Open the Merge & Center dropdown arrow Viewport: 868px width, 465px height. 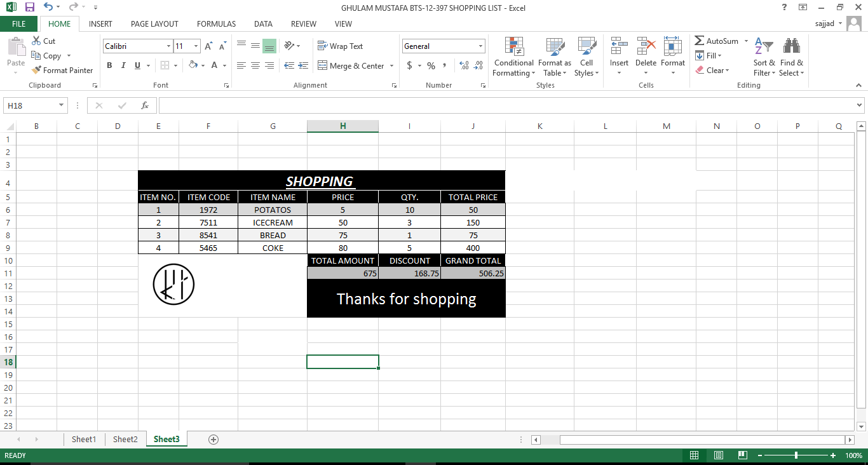point(392,65)
